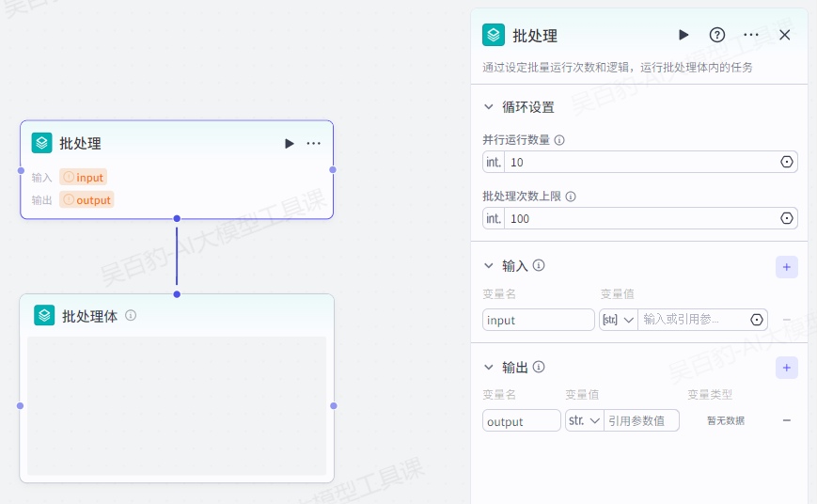Run 批处理 from the side panel header
This screenshot has width=817, height=504.
click(683, 35)
